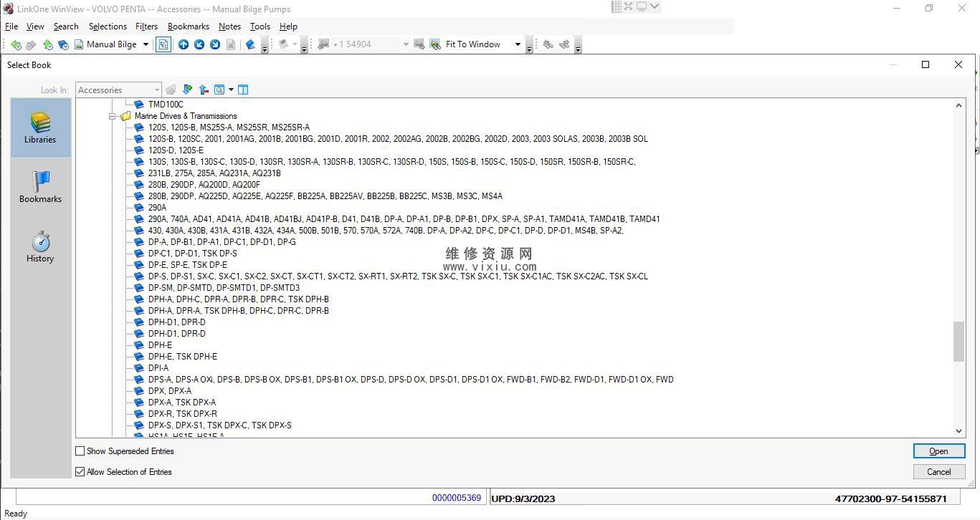This screenshot has height=520, width=980.
Task: Select the DPH-E, TSK DPH-E book
Action: click(183, 357)
